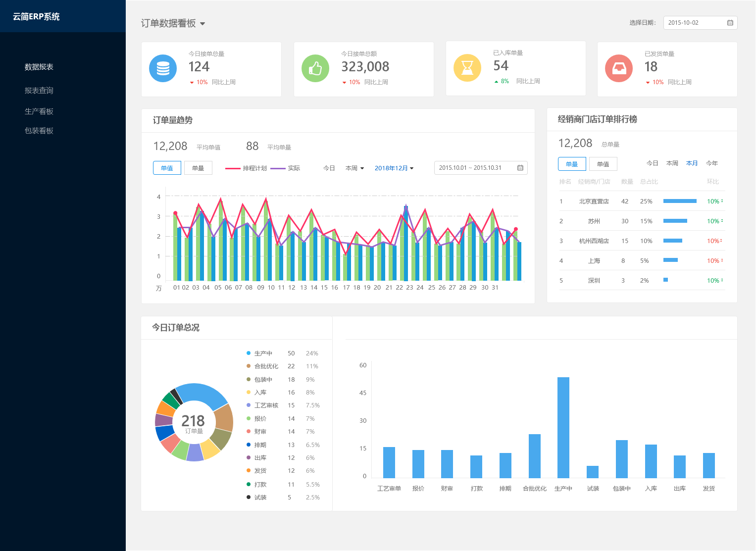
Task: Select 单值 toggle in ranking panel
Action: [603, 164]
